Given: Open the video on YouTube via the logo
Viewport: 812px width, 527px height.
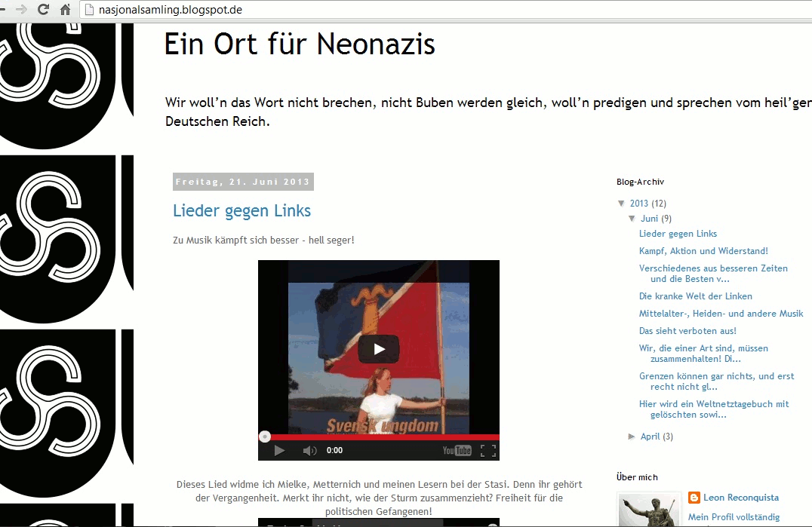Looking at the screenshot, I should [457, 450].
